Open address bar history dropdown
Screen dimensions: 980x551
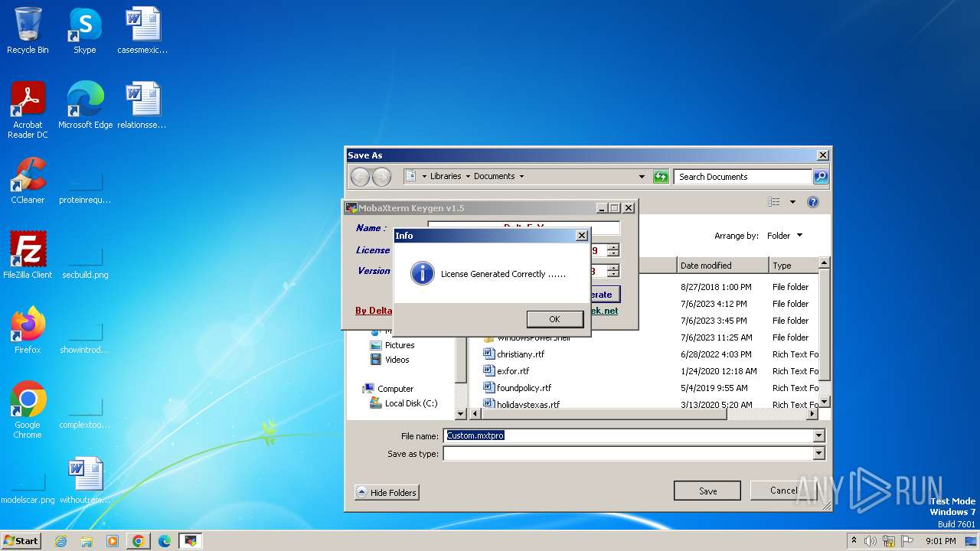coord(642,177)
